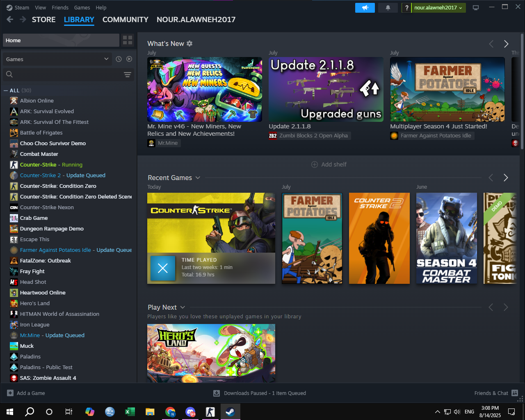The width and height of the screenshot is (525, 420).
Task: Open the Play Next shelf dropdown
Action: point(183,307)
